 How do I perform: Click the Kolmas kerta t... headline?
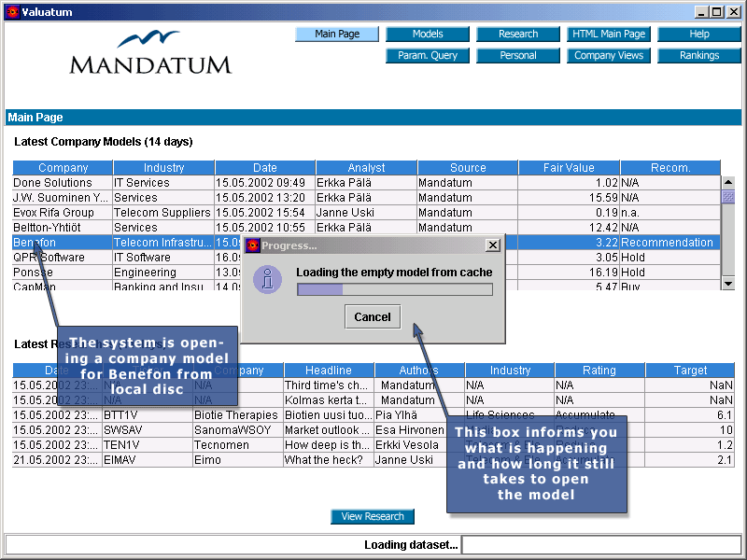click(x=329, y=400)
